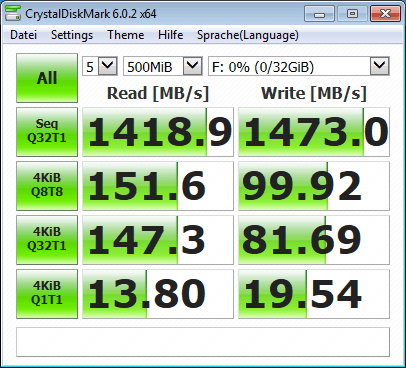Open the Datei menu

[x=23, y=35]
